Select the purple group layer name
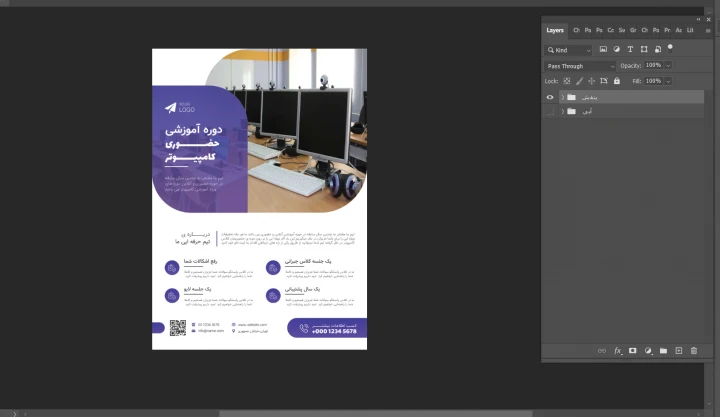Screen dimensions: 720x417 [x=589, y=97]
